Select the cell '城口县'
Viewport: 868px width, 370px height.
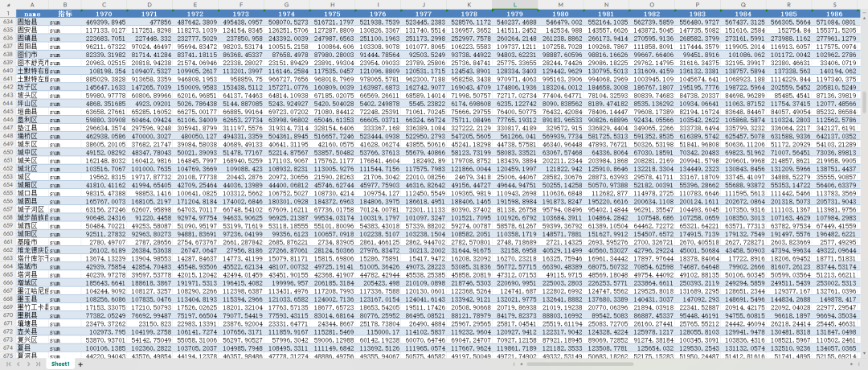(x=32, y=193)
